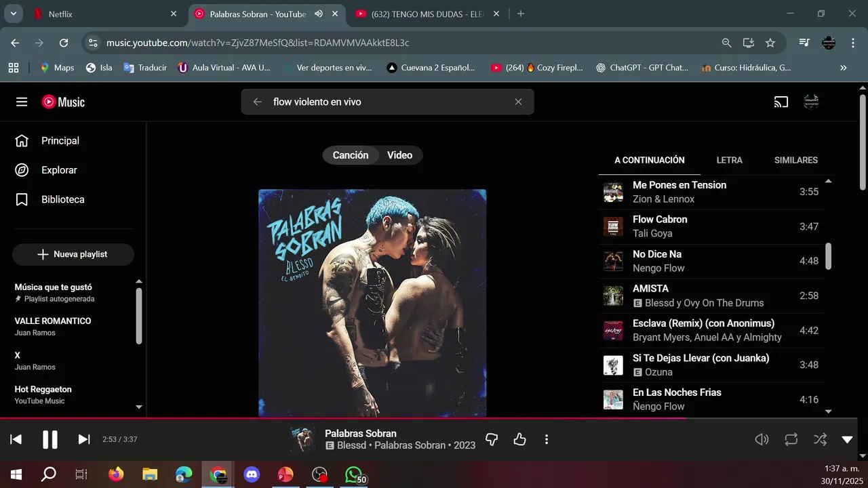Play Si Te Dejas Llevar from queue

711,365
